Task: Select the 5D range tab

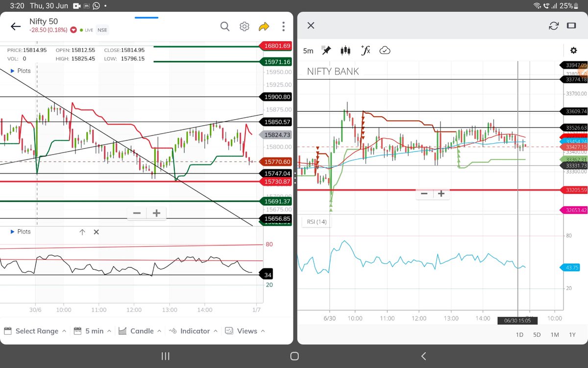Action: [537, 335]
